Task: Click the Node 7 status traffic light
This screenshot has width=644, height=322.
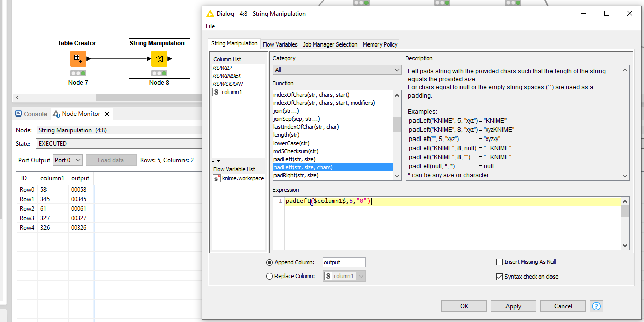Action: [x=78, y=73]
